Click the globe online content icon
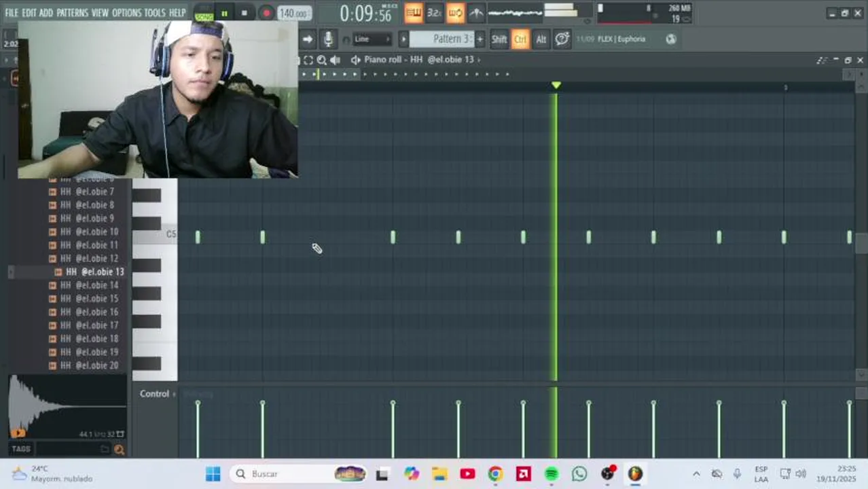The height and width of the screenshot is (489, 868). point(671,39)
